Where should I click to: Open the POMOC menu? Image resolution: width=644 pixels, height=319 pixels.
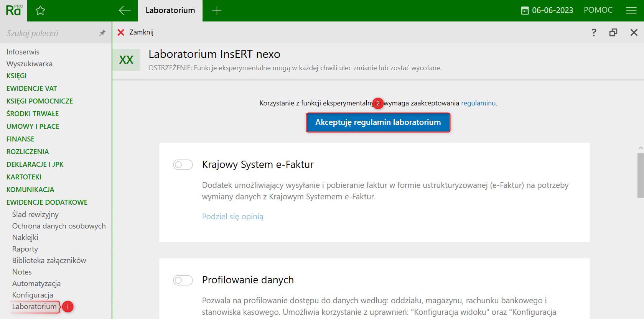598,10
